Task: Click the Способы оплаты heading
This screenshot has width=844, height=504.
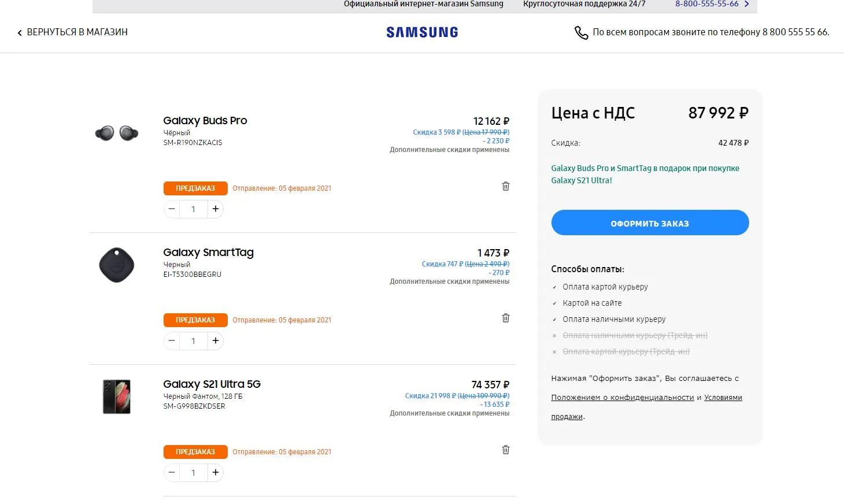Action: (587, 269)
